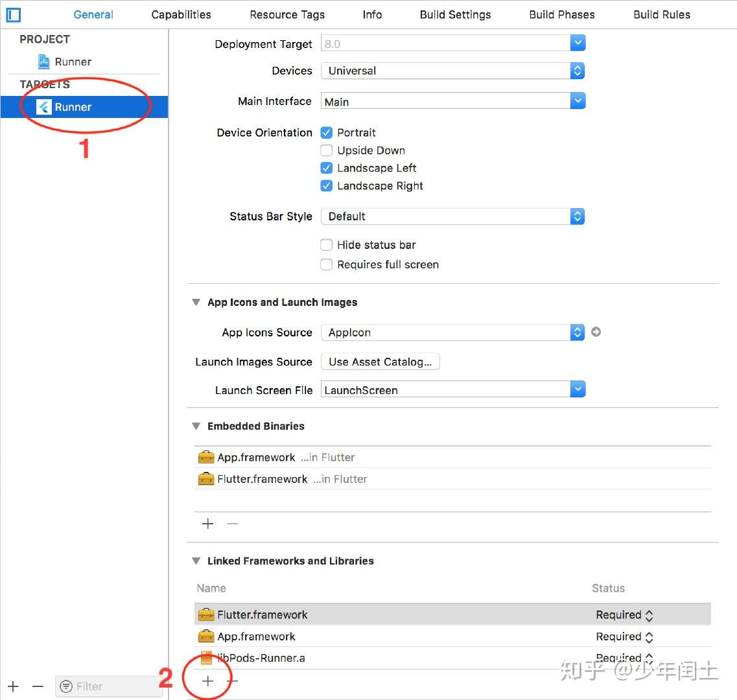This screenshot has width=737, height=700.
Task: Check the Hide status bar option
Action: (327, 245)
